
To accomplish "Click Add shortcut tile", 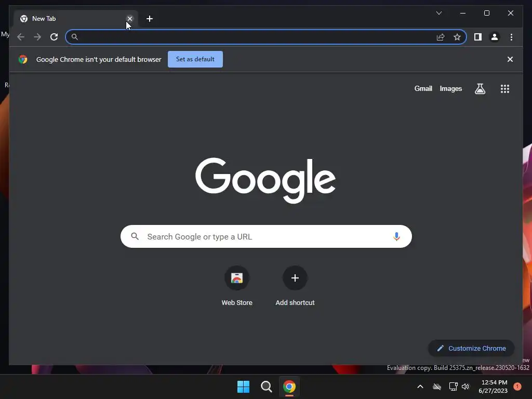I will (x=295, y=286).
